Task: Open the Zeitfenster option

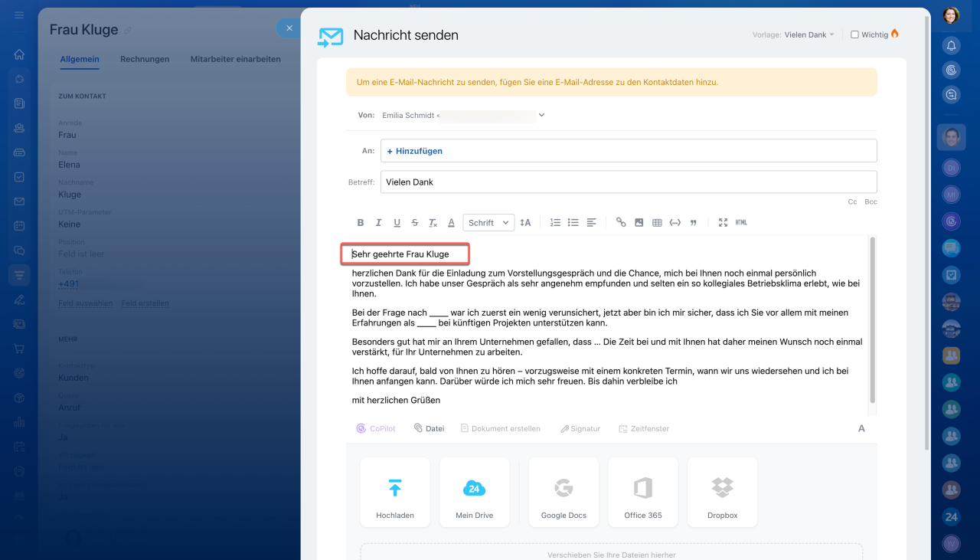Action: click(644, 429)
